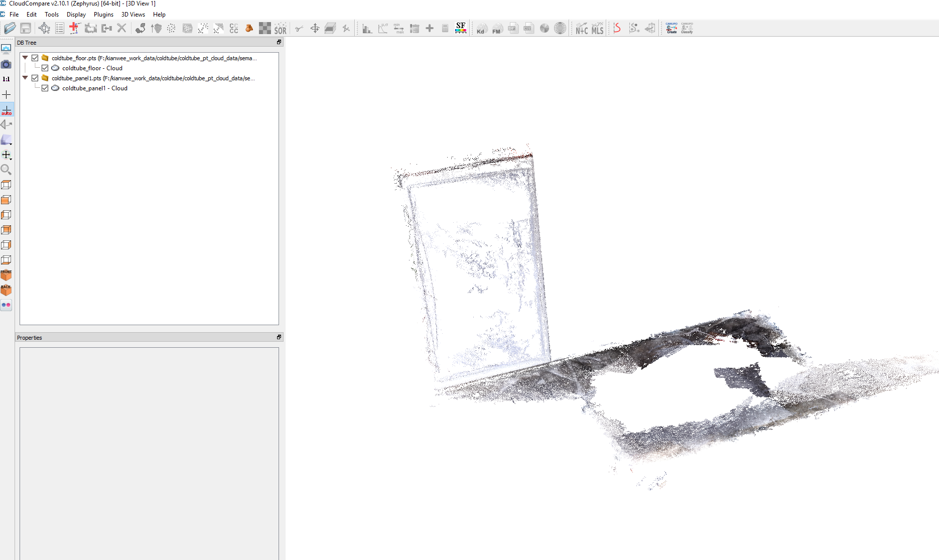Uncheck the coldtube_floor.pts file checkbox
939x560 pixels.
click(x=35, y=58)
